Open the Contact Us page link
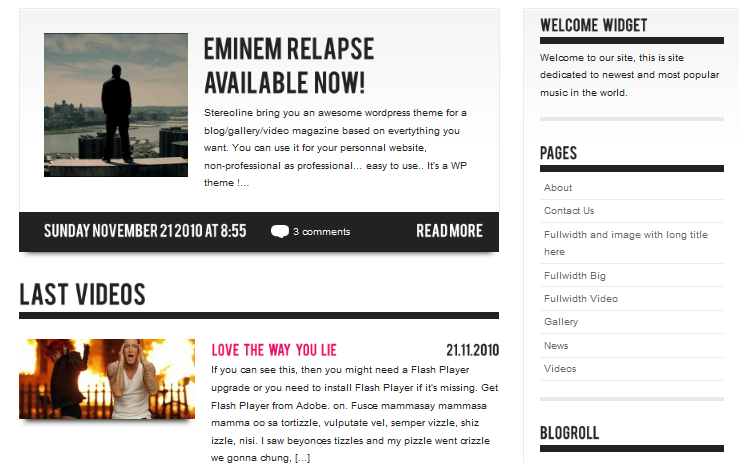This screenshot has width=739, height=463. click(569, 211)
